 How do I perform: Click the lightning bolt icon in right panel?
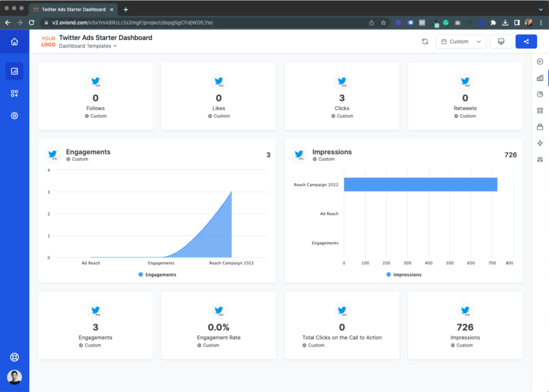pos(540,144)
